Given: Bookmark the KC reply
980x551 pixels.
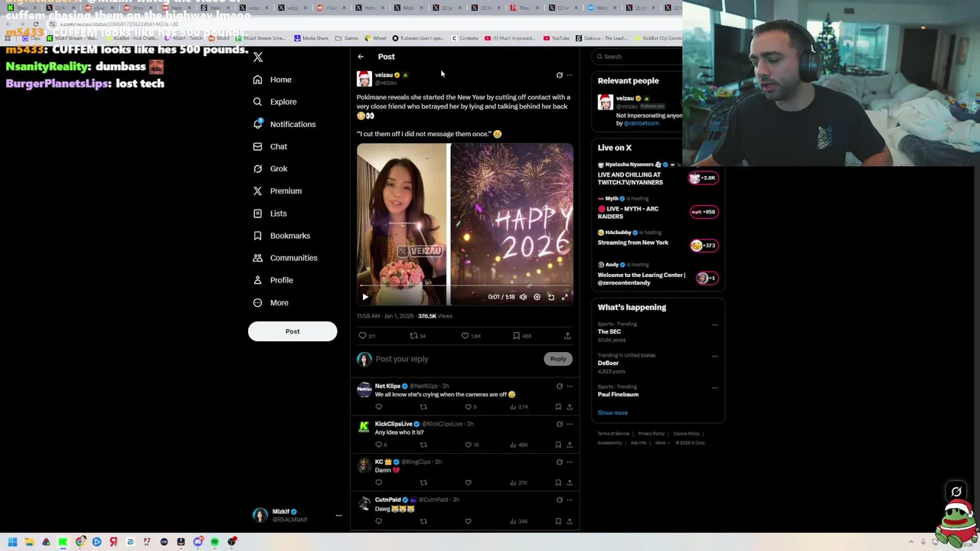Looking at the screenshot, I should click(558, 483).
